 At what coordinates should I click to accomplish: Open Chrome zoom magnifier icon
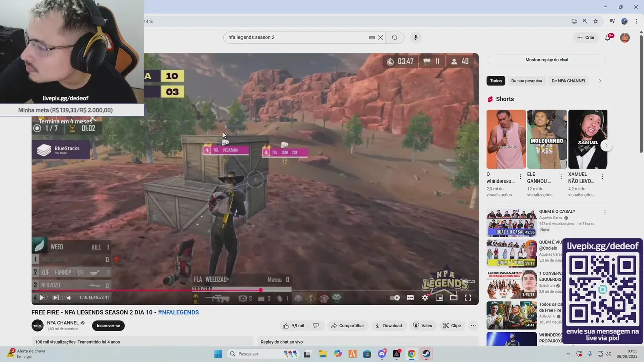585,21
